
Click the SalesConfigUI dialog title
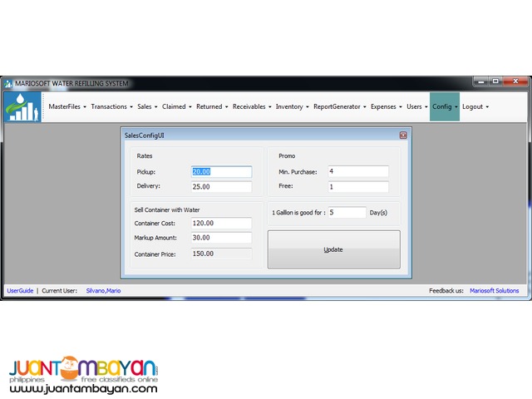pyautogui.click(x=144, y=135)
